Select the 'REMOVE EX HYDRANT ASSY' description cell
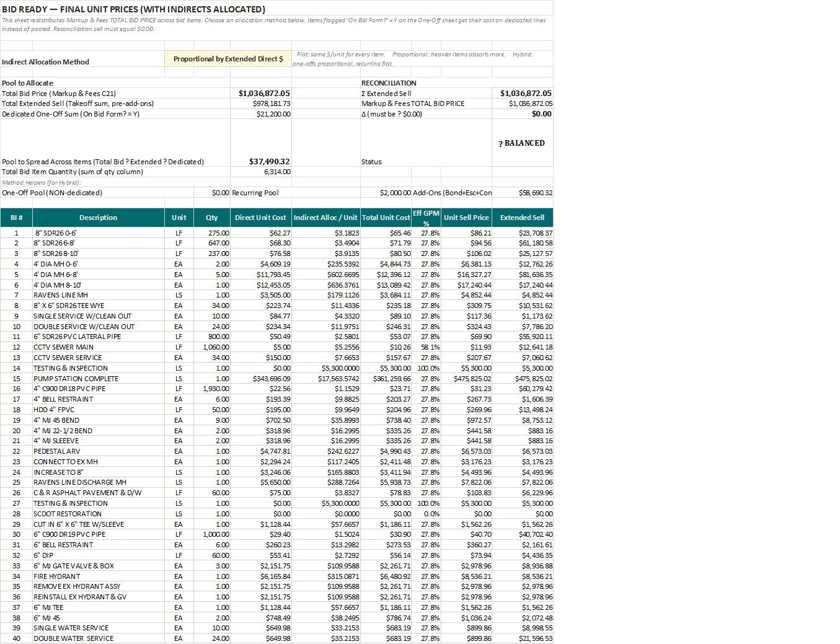The width and height of the screenshot is (840, 644). pyautogui.click(x=99, y=586)
